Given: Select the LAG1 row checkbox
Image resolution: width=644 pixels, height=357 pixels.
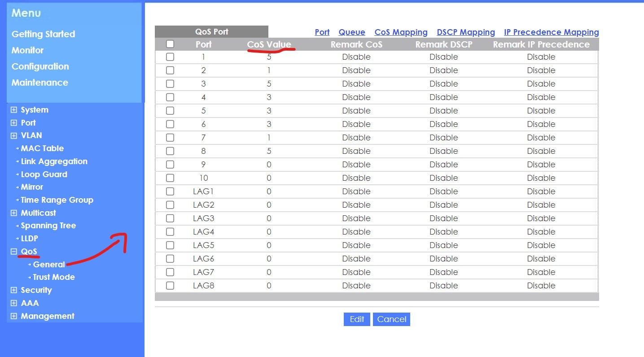Looking at the screenshot, I should (170, 192).
